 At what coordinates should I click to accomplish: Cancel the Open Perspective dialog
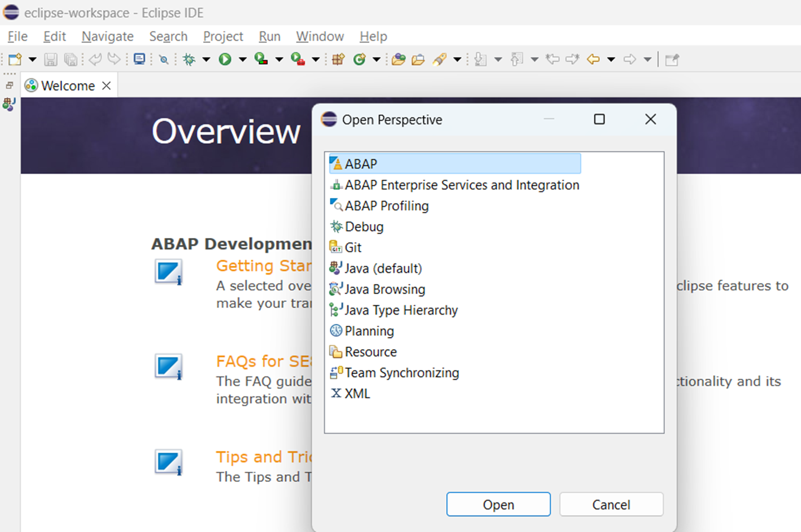(611, 504)
